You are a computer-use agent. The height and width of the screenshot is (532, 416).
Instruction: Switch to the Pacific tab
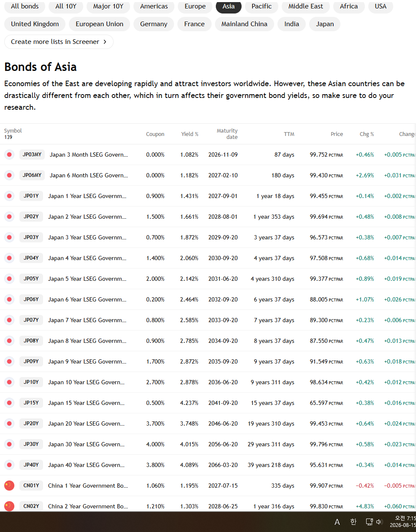coord(262,6)
